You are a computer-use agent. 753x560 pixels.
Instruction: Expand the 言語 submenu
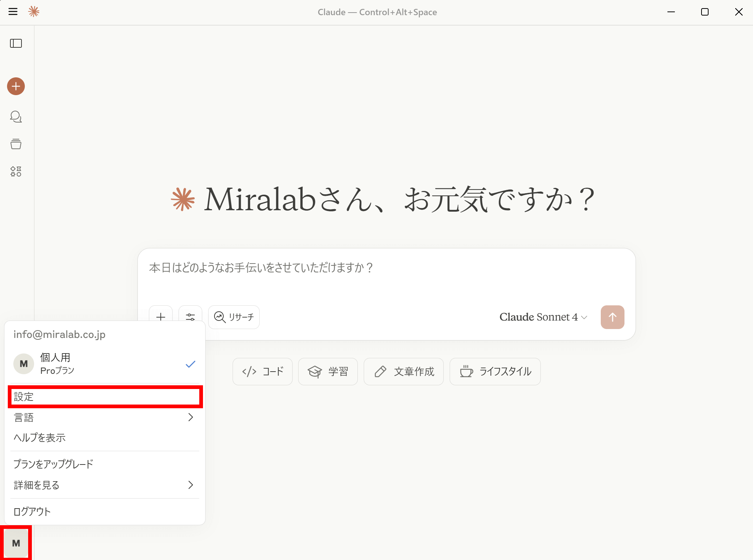click(x=105, y=418)
